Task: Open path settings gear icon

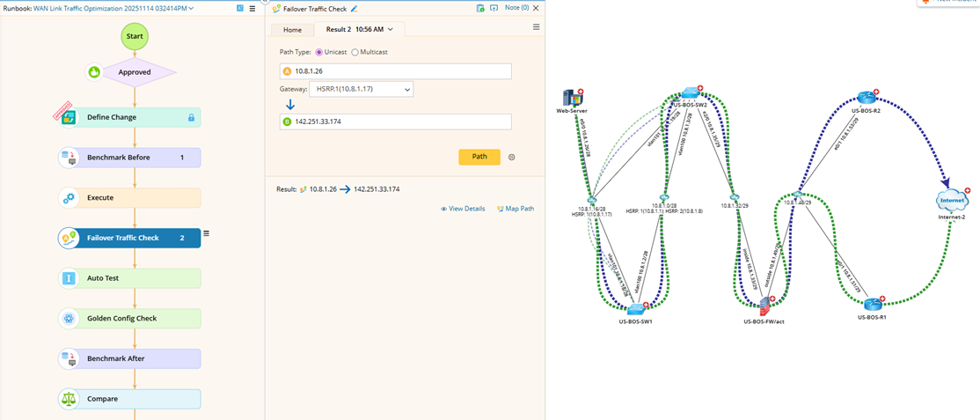Action: [512, 157]
